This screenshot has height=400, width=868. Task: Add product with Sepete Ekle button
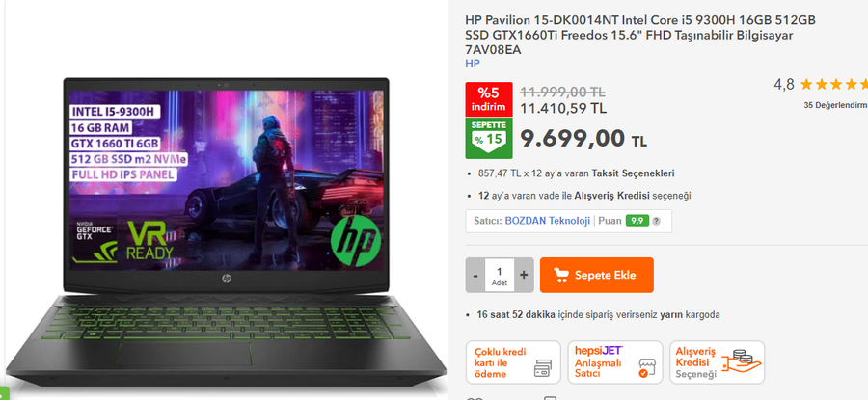coord(597,275)
